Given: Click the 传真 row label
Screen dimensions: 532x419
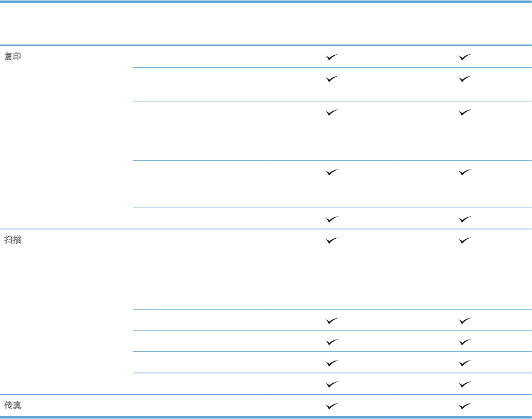Looking at the screenshot, I should (13, 406).
